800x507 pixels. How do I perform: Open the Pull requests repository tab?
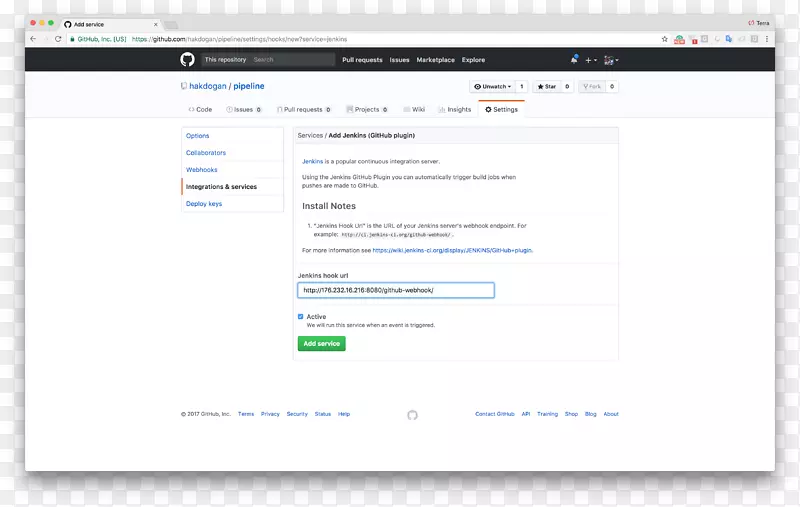tap(304, 110)
